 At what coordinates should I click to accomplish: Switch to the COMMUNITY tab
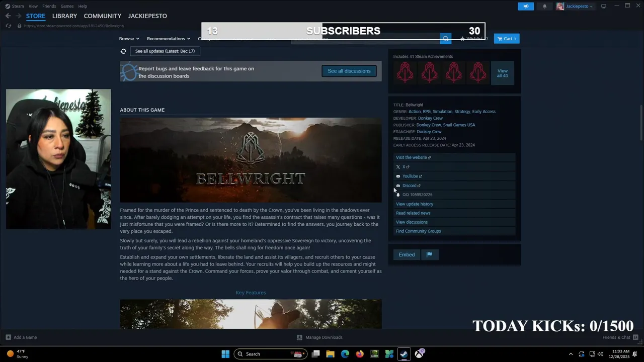(103, 16)
